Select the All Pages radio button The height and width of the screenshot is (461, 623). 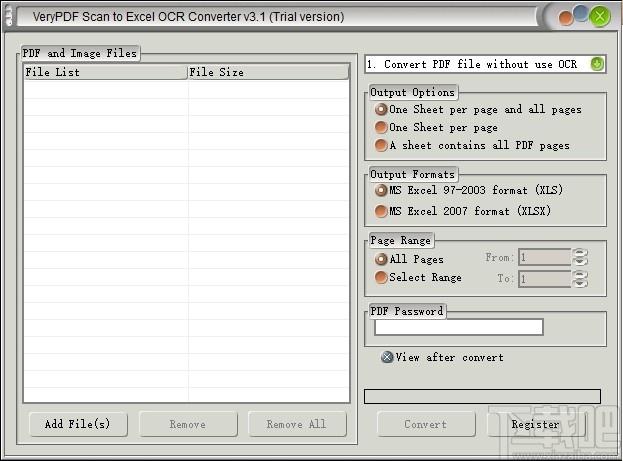coord(409,259)
